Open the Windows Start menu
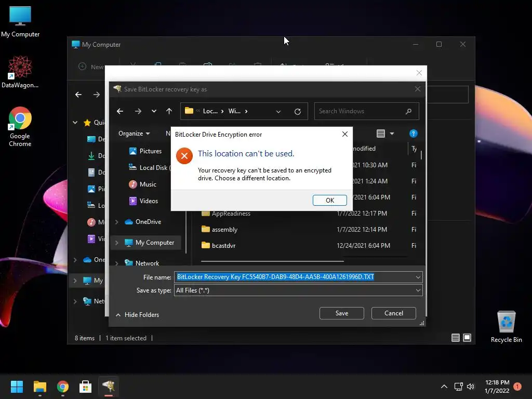 [17, 387]
